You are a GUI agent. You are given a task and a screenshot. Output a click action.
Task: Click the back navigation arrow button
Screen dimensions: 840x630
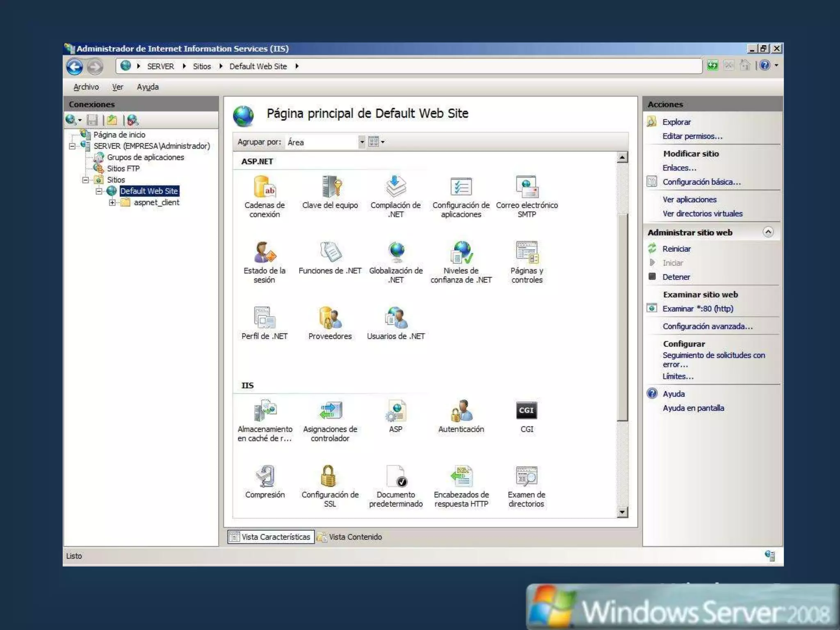tap(75, 66)
